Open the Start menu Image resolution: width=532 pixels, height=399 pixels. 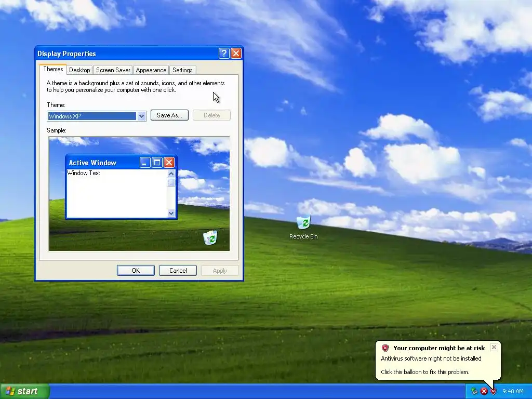(x=25, y=391)
